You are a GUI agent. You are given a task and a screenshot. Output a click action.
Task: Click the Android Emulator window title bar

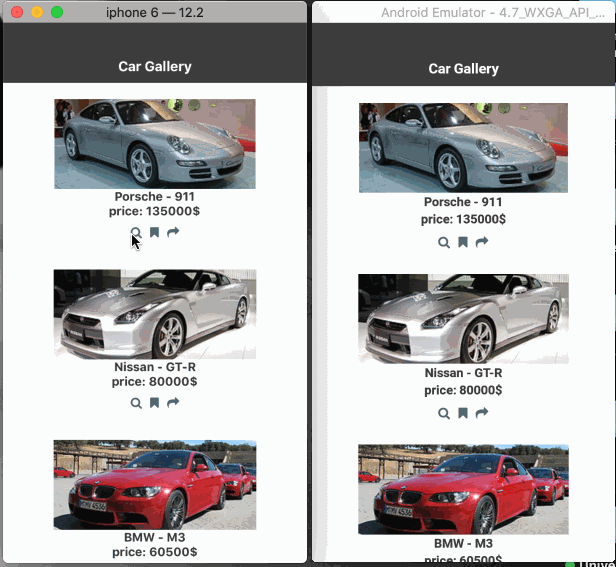coord(464,12)
